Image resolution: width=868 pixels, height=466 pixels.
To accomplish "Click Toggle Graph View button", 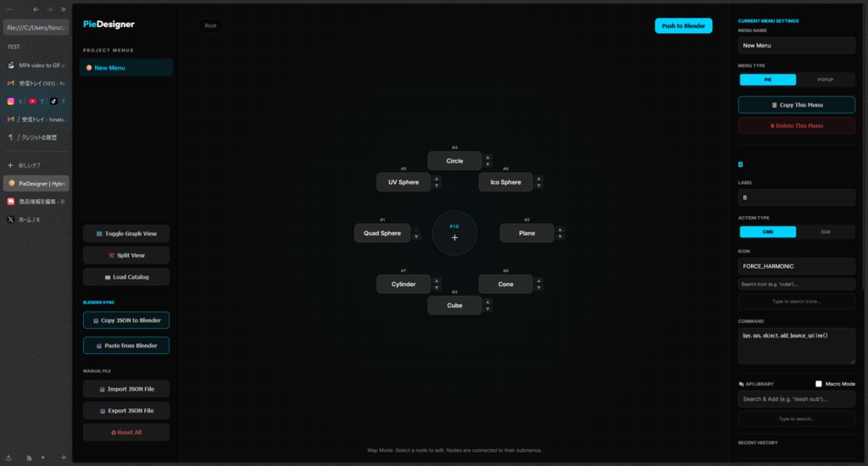I will coord(126,234).
